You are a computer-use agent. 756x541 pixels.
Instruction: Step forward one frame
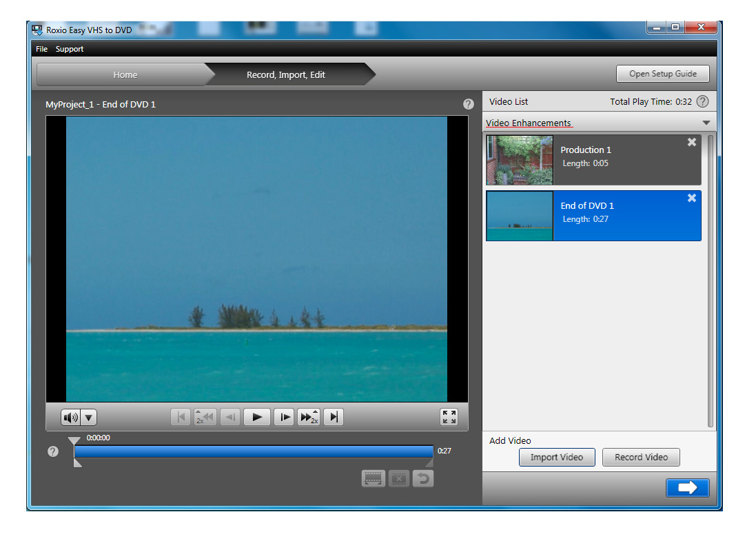coord(283,417)
